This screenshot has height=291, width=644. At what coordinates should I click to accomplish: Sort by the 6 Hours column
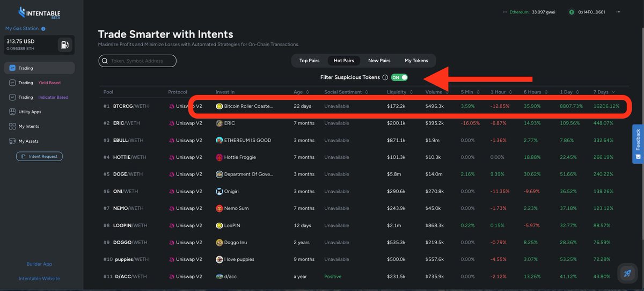point(535,92)
